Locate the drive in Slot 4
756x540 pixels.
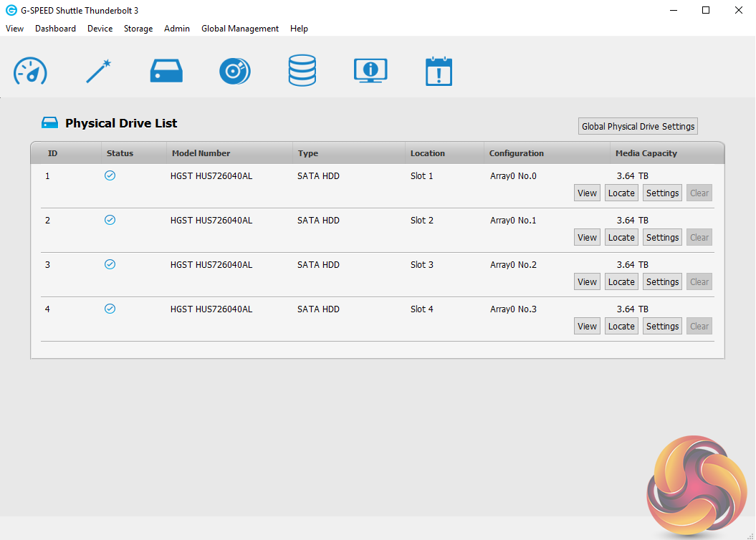(621, 327)
